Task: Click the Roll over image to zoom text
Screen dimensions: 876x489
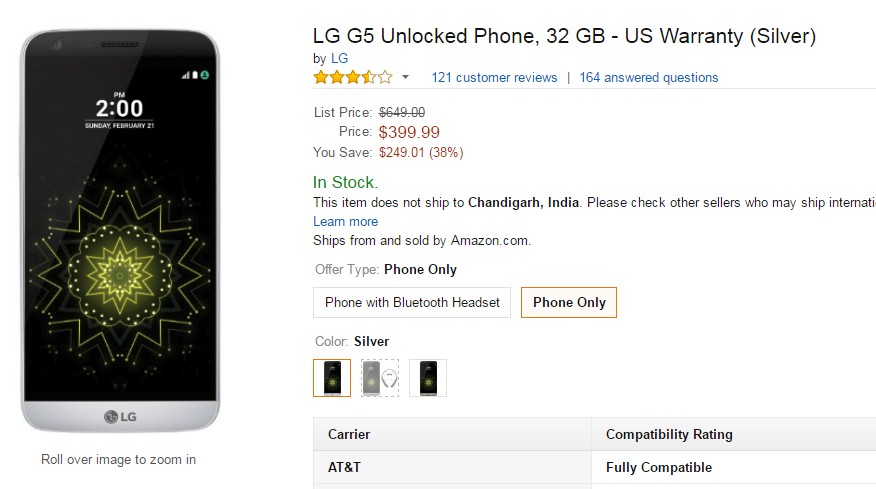Action: (x=118, y=460)
